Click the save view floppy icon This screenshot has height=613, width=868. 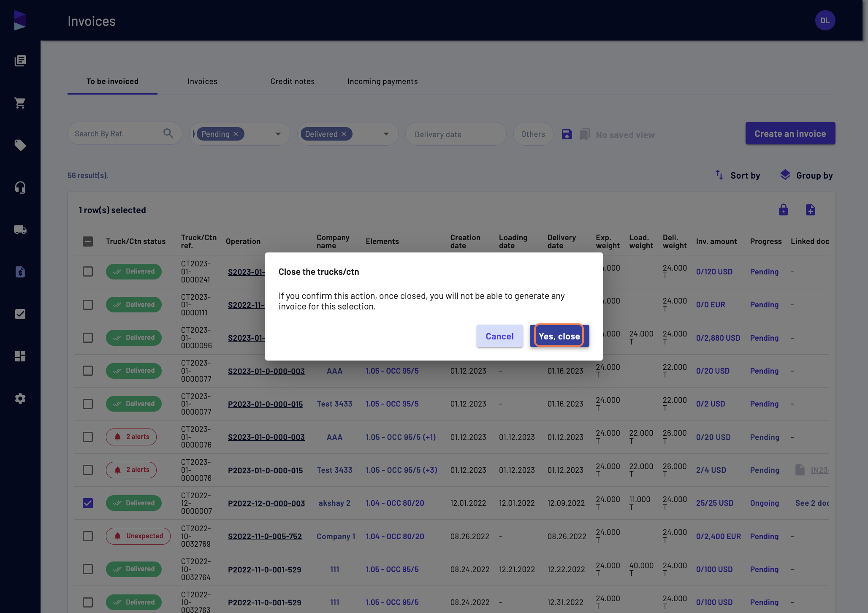pyautogui.click(x=567, y=134)
